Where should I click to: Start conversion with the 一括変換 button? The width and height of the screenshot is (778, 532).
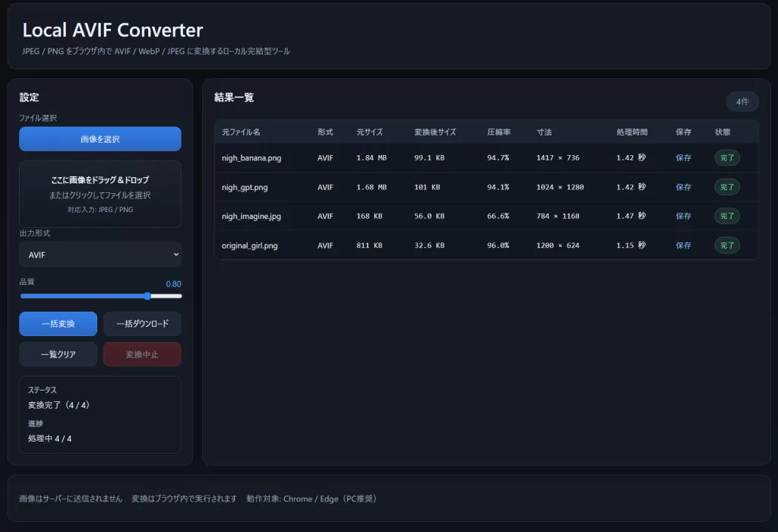(58, 323)
